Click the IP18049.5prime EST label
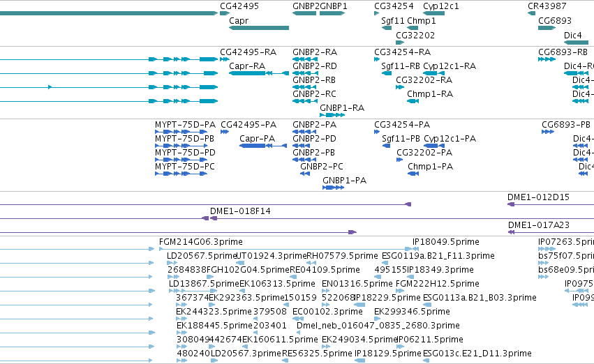This screenshot has width=594, height=364. click(446, 242)
